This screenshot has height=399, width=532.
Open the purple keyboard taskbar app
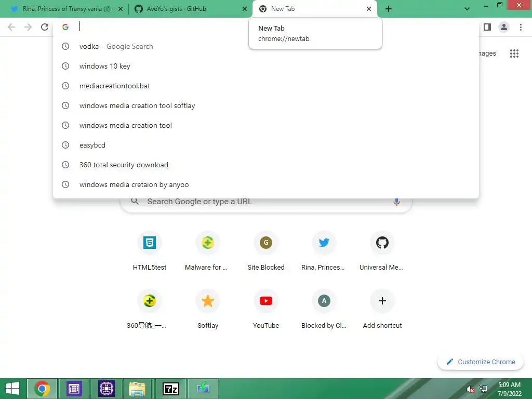tap(74, 389)
